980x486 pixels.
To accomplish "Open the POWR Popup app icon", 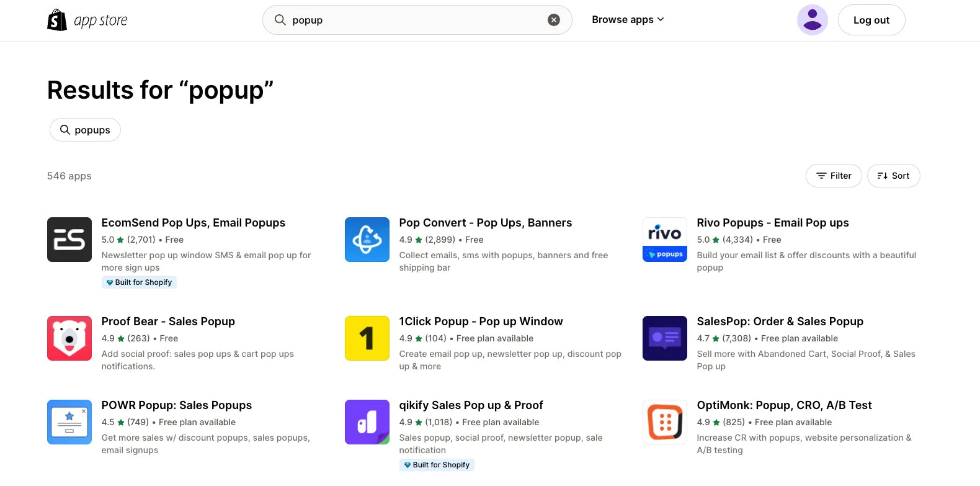I will pyautogui.click(x=69, y=422).
